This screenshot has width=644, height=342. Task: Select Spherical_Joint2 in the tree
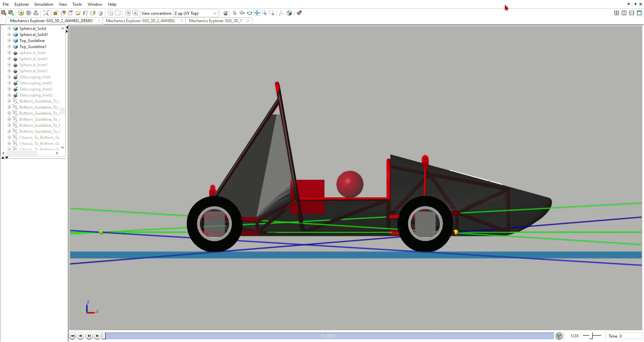33,65
